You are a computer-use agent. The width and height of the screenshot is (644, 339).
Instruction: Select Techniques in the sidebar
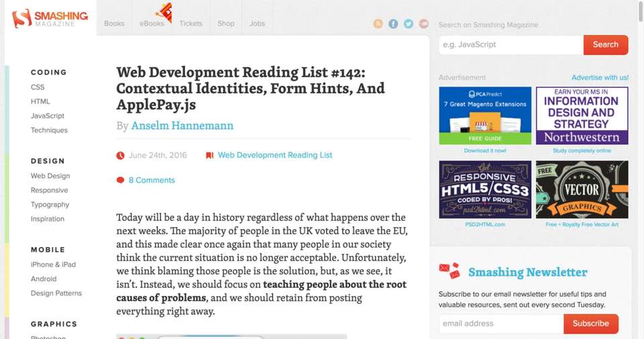(x=49, y=130)
